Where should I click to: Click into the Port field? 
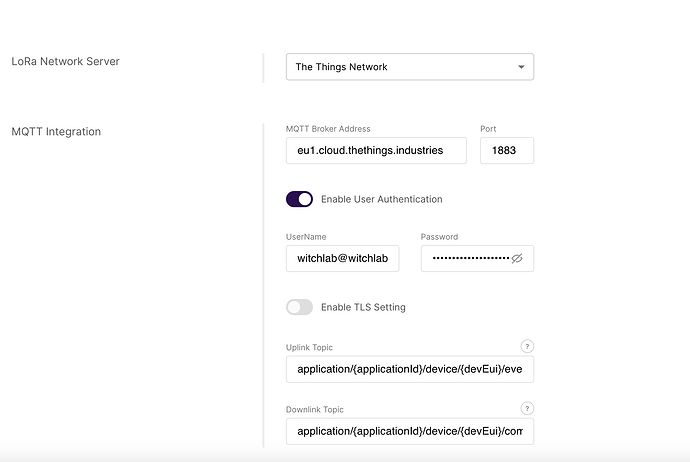click(x=506, y=150)
